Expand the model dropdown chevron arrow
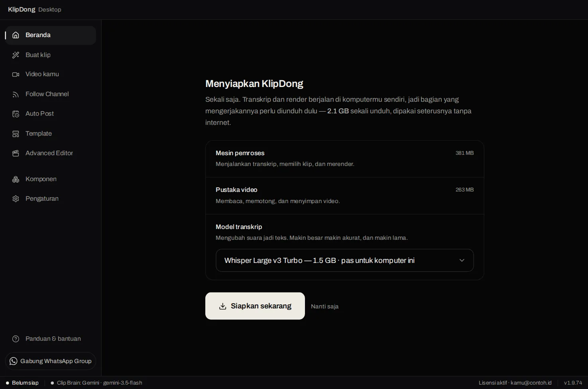This screenshot has width=588, height=389. click(462, 260)
